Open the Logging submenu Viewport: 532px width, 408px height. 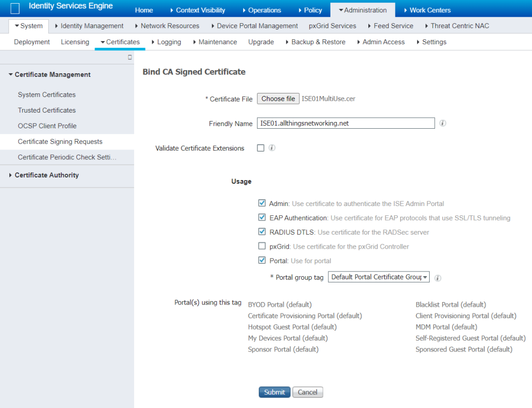click(166, 42)
